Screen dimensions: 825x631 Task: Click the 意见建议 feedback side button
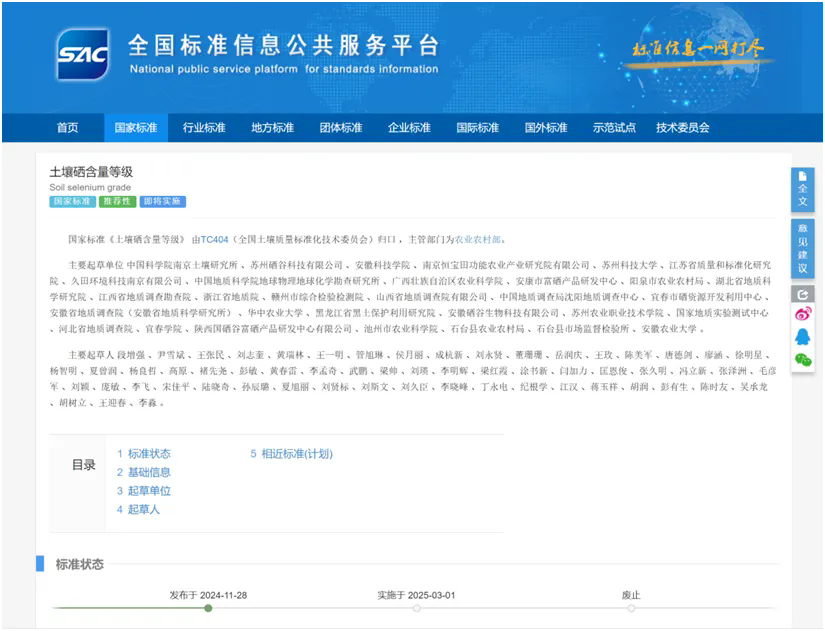(802, 248)
